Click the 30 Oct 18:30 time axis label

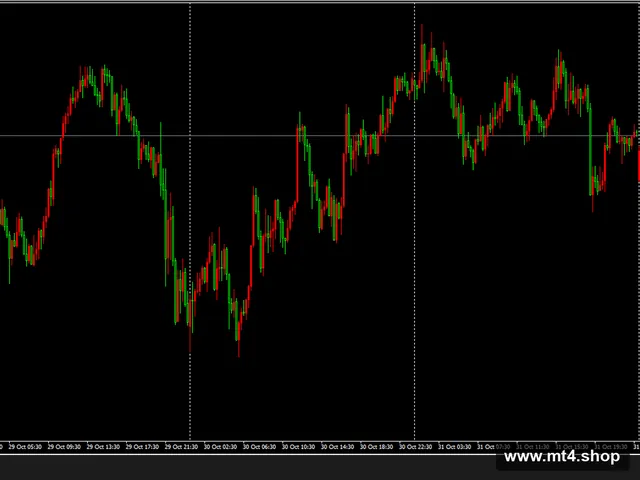(376, 447)
